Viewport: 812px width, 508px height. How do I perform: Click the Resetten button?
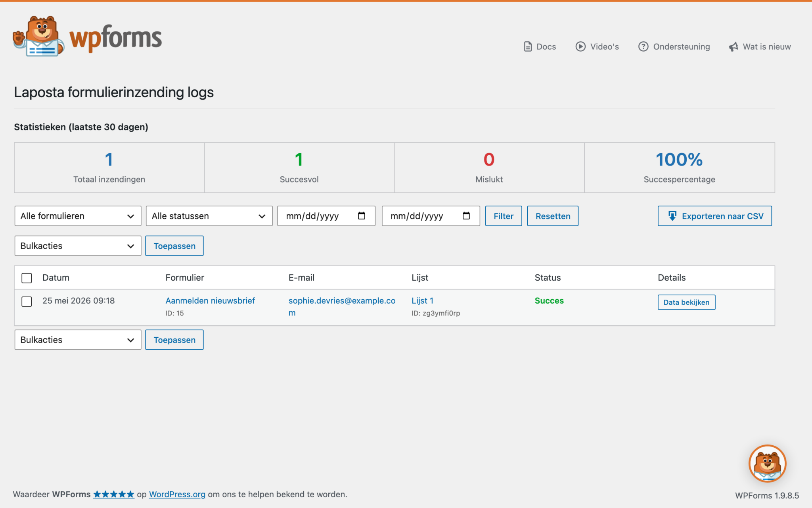[553, 216]
